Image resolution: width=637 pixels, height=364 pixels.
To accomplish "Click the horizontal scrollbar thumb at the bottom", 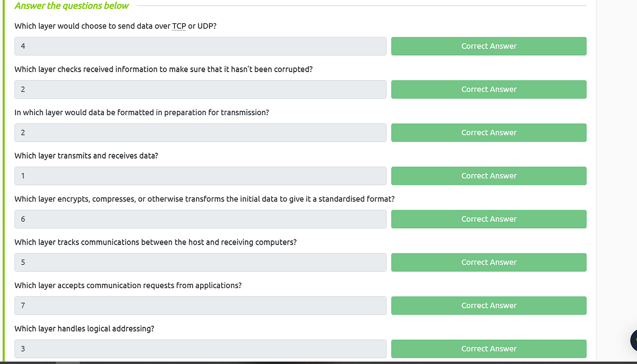I will 67,363.
